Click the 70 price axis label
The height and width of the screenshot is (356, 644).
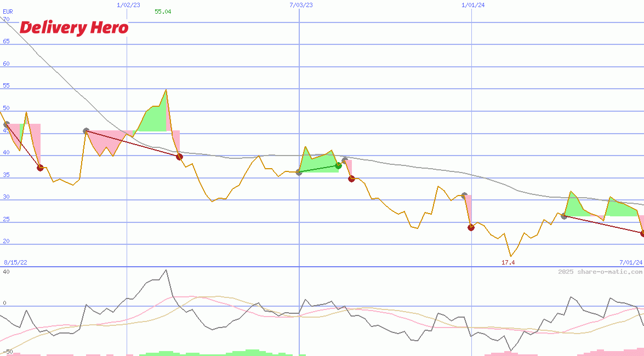pyautogui.click(x=6, y=19)
